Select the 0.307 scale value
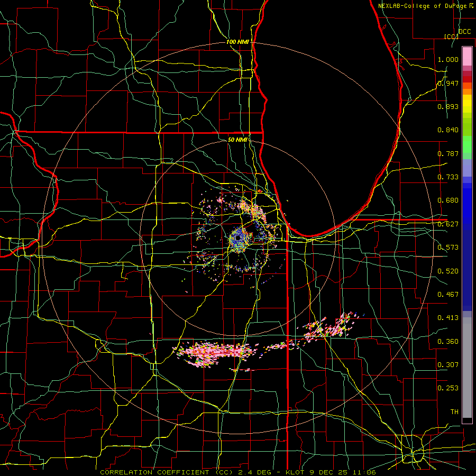Image resolution: width=476 pixels, height=476 pixels. click(x=448, y=365)
